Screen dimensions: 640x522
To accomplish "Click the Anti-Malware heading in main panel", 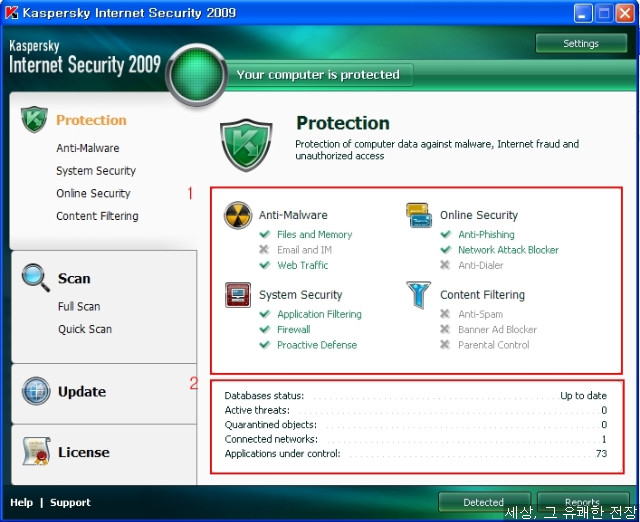I will point(293,215).
